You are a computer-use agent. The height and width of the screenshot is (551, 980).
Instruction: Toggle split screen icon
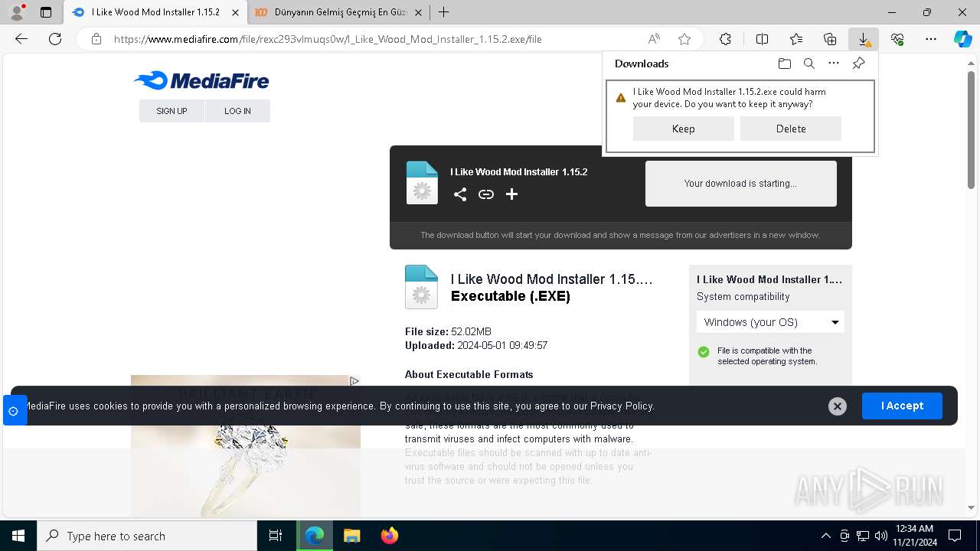pyautogui.click(x=762, y=39)
